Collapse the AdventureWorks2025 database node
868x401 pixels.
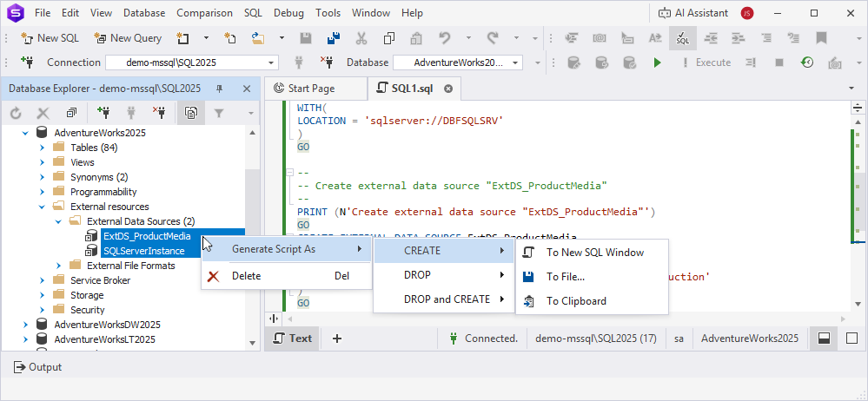pyautogui.click(x=25, y=133)
